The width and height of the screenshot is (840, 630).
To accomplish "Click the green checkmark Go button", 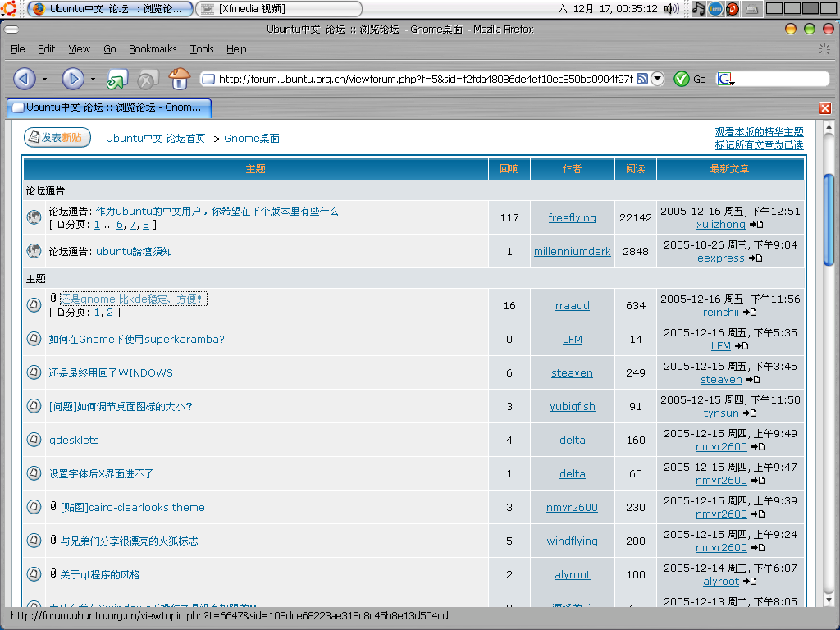I will pyautogui.click(x=681, y=79).
